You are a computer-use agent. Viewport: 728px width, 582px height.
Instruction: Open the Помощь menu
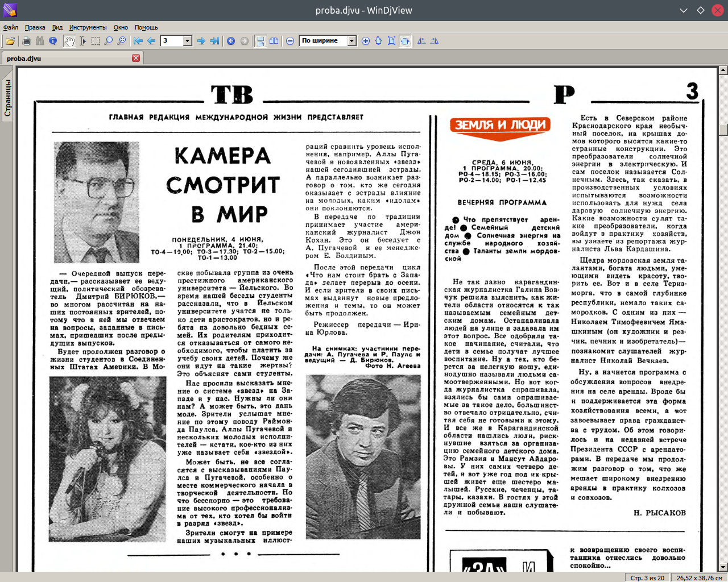tap(146, 27)
